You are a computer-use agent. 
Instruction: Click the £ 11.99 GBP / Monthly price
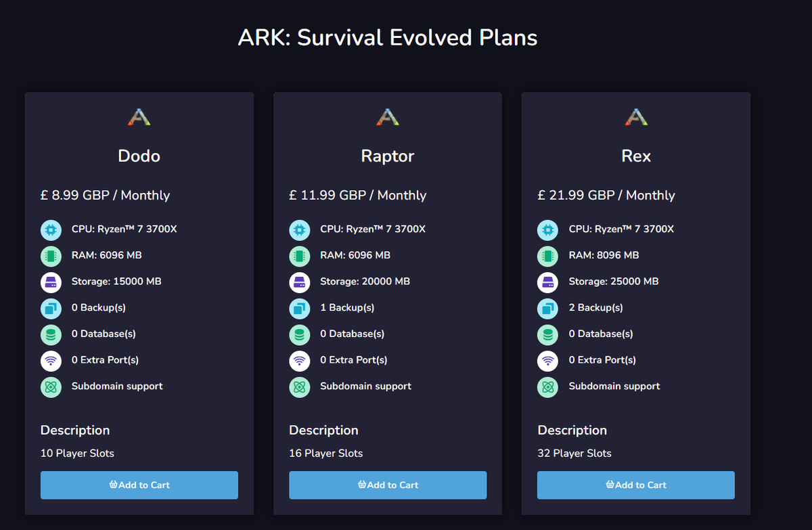358,195
